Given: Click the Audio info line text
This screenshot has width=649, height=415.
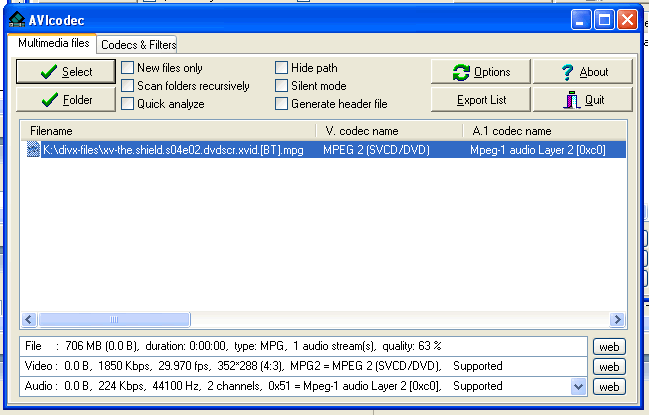Looking at the screenshot, I should coord(264,386).
